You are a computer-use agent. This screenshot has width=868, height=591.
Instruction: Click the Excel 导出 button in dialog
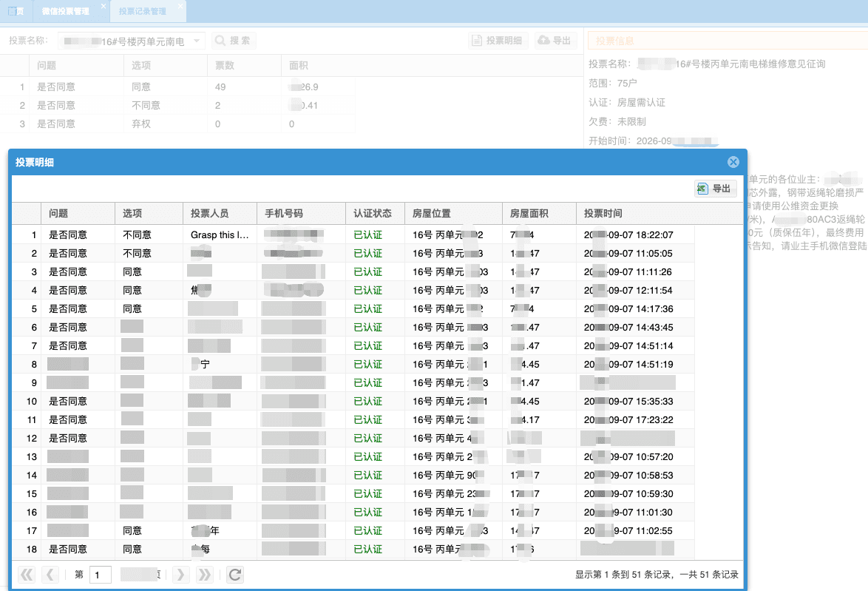coord(715,189)
